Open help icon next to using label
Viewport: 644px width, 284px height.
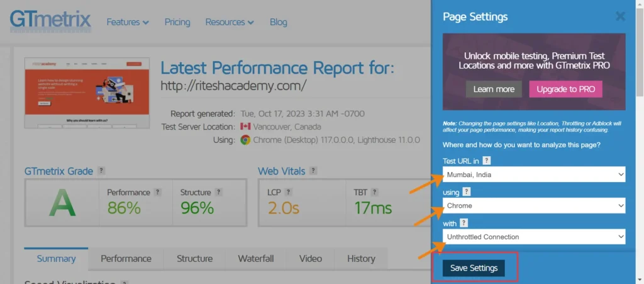466,191
